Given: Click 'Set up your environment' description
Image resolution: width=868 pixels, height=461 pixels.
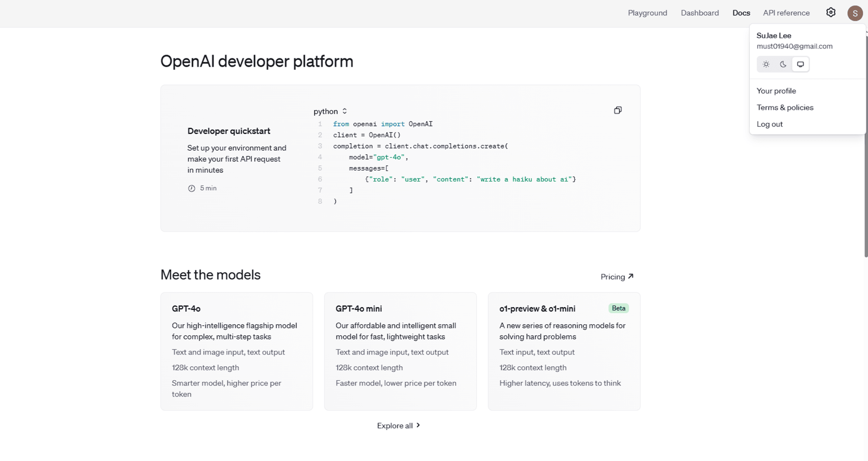Looking at the screenshot, I should click(237, 159).
